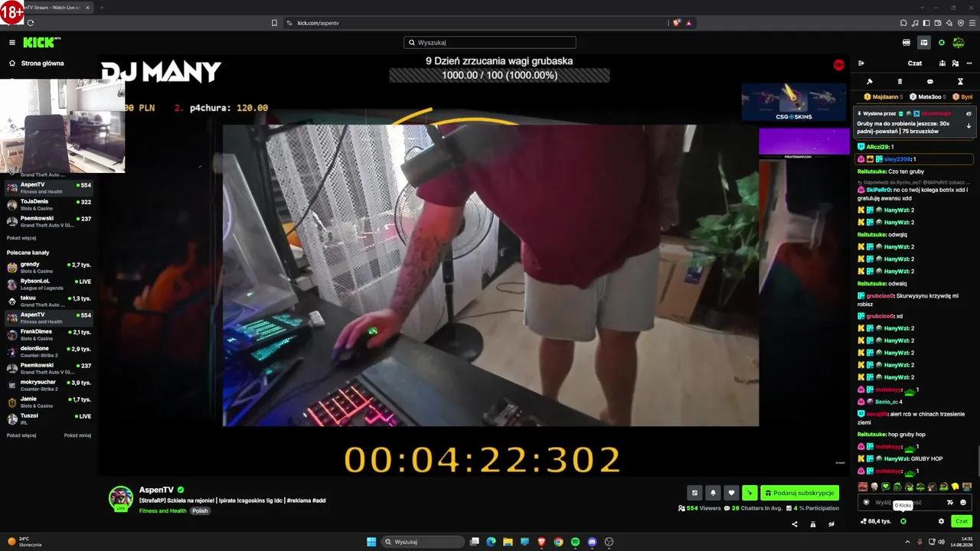980x551 pixels.
Task: Click the Polish language tag
Action: point(200,510)
